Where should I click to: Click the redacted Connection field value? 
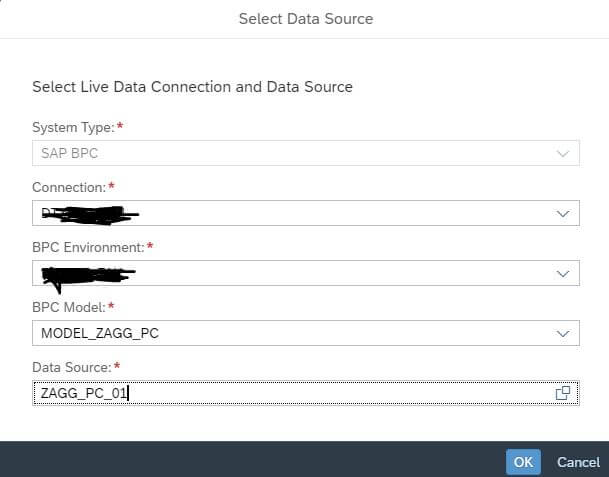(x=90, y=214)
